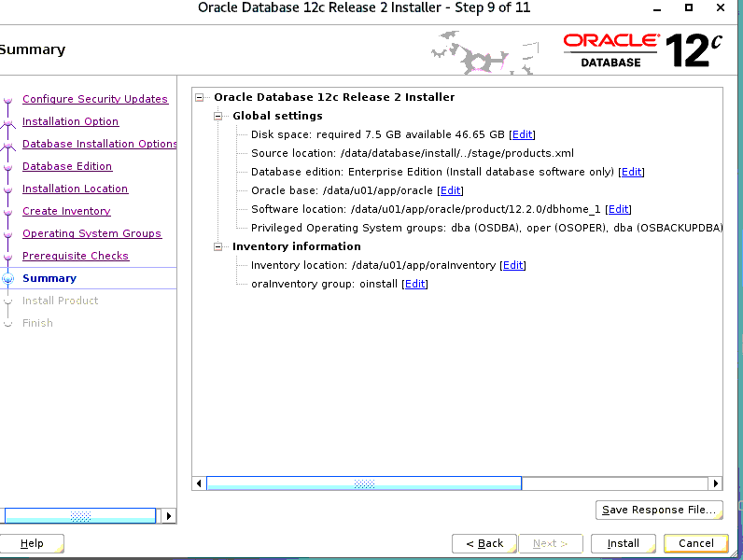Return to Prerequisite Checks step

(x=75, y=256)
